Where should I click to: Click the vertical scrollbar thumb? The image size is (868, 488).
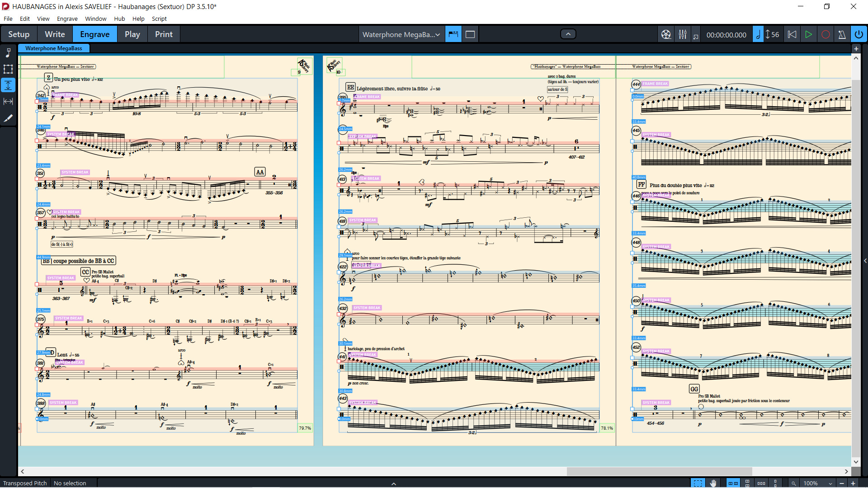[x=856, y=268]
